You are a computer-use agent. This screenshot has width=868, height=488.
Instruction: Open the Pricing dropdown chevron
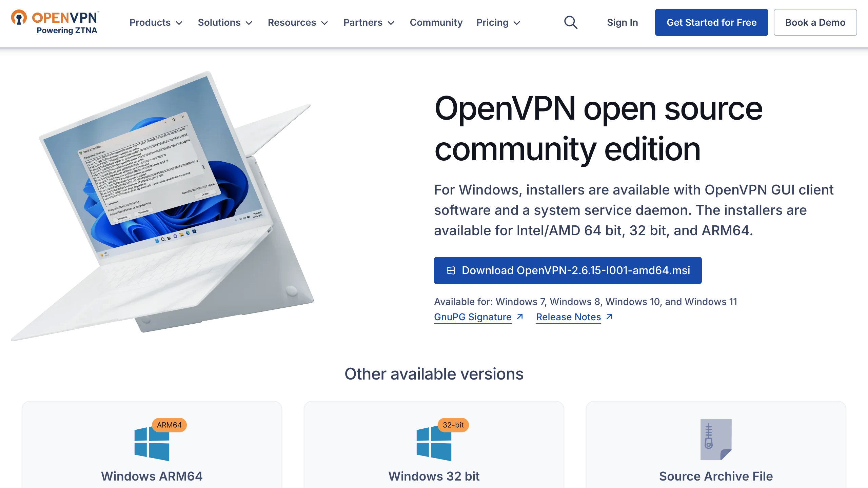point(517,23)
